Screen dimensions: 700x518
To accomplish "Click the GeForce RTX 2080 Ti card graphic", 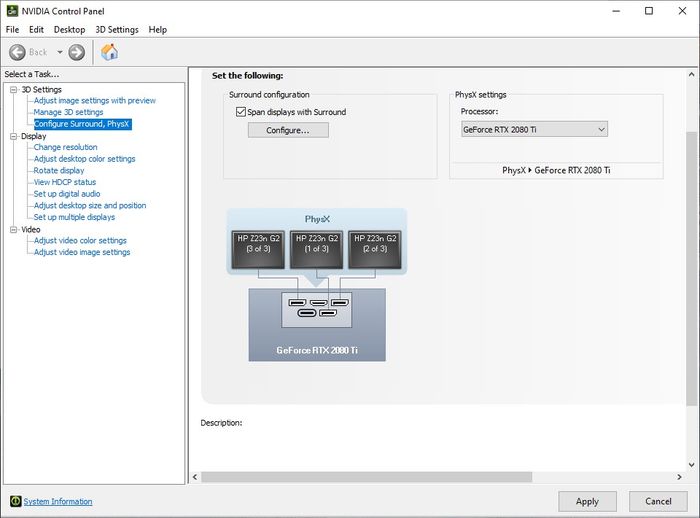I will tap(317, 325).
